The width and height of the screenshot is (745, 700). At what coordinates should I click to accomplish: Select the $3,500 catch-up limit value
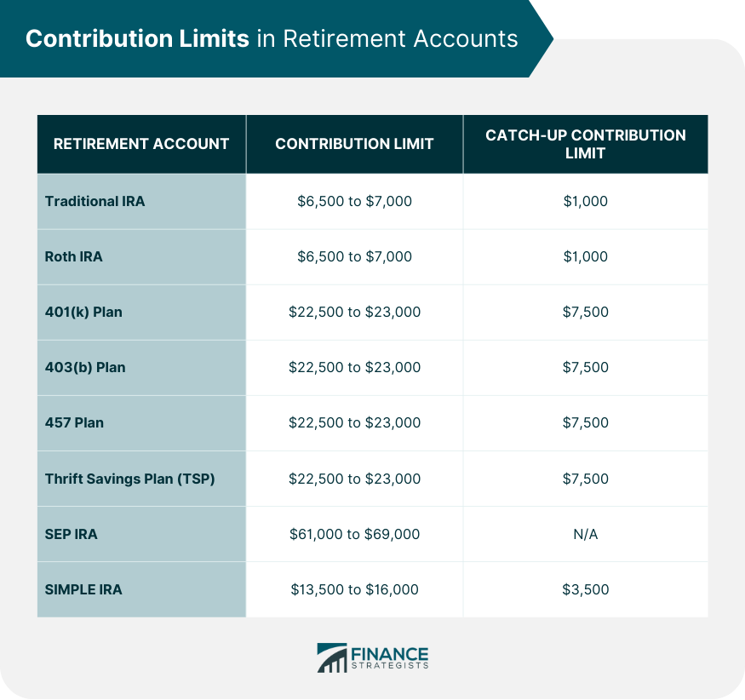pyautogui.click(x=585, y=589)
